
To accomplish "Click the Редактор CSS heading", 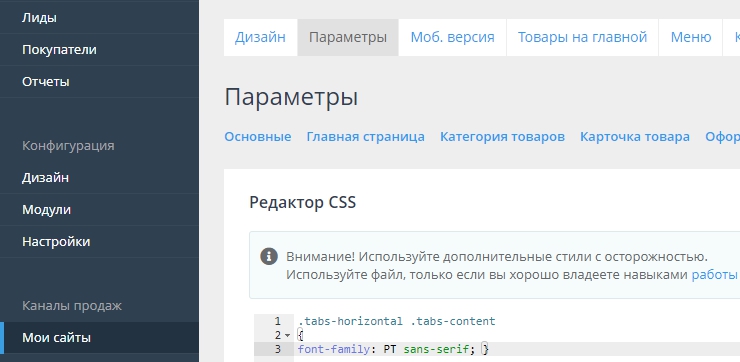I will click(x=303, y=202).
